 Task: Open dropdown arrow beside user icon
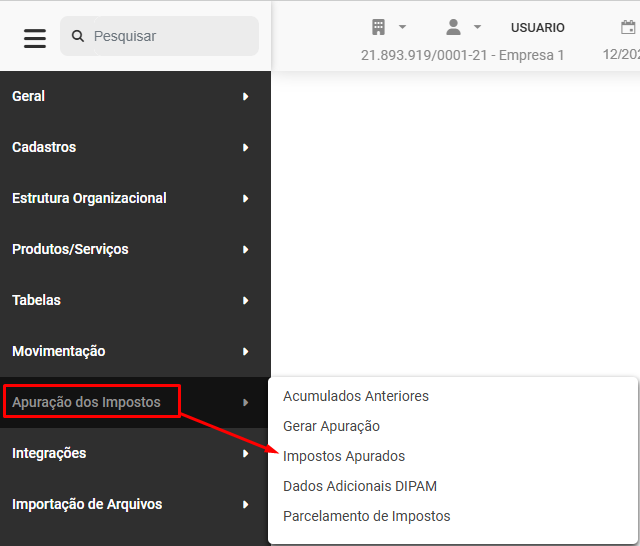click(477, 27)
